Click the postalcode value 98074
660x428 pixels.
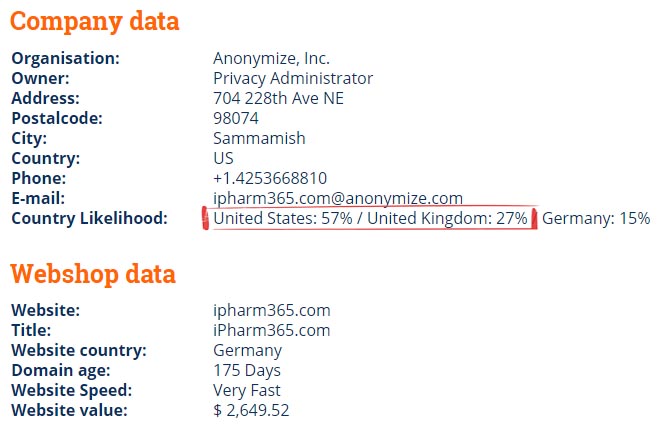click(x=236, y=118)
